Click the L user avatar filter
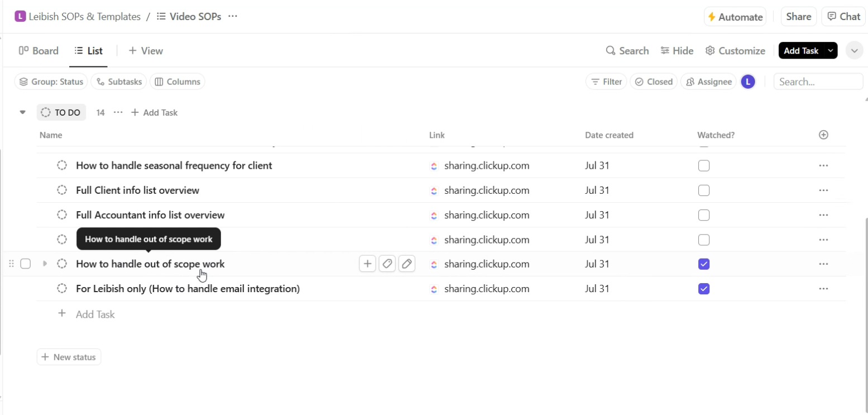The image size is (868, 415). (748, 82)
